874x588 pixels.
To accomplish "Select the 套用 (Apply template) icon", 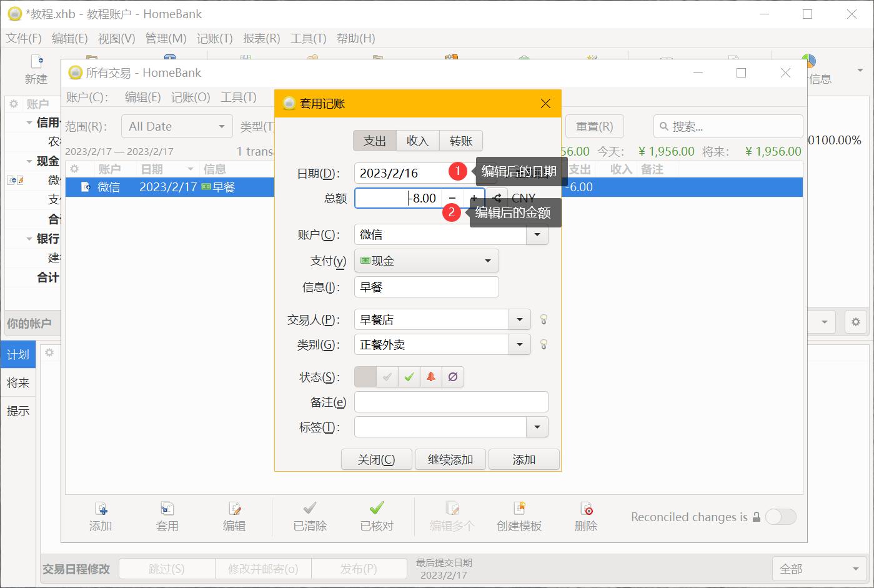I will (x=167, y=516).
